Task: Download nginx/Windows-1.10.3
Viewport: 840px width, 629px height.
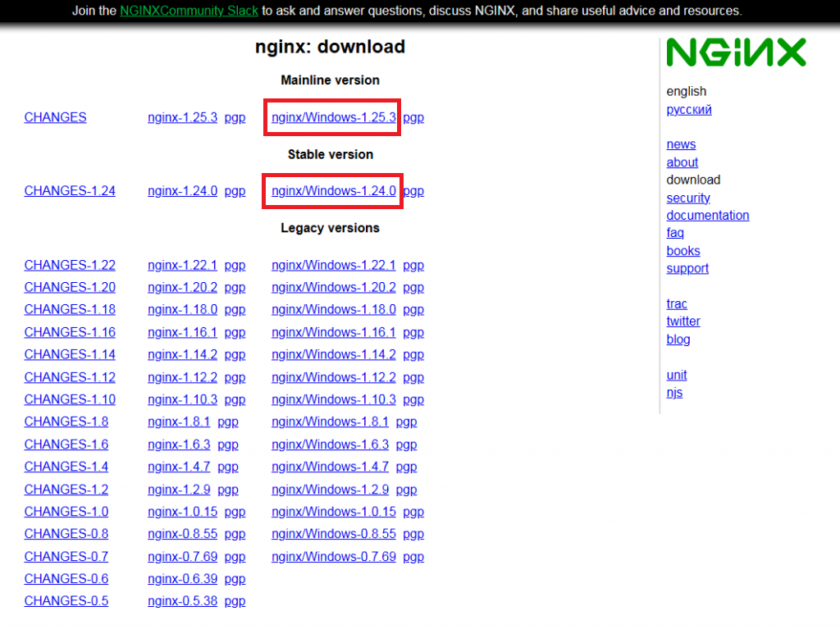Action: (x=334, y=399)
